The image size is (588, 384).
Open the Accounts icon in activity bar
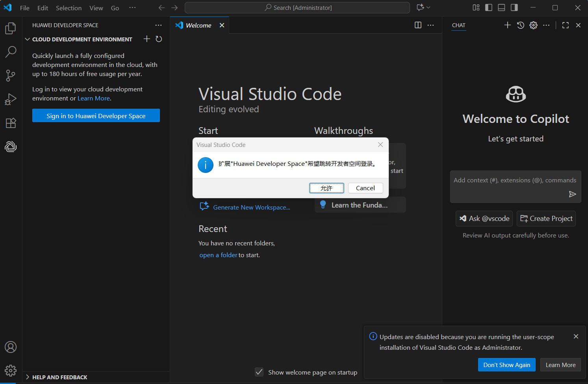[x=11, y=347]
